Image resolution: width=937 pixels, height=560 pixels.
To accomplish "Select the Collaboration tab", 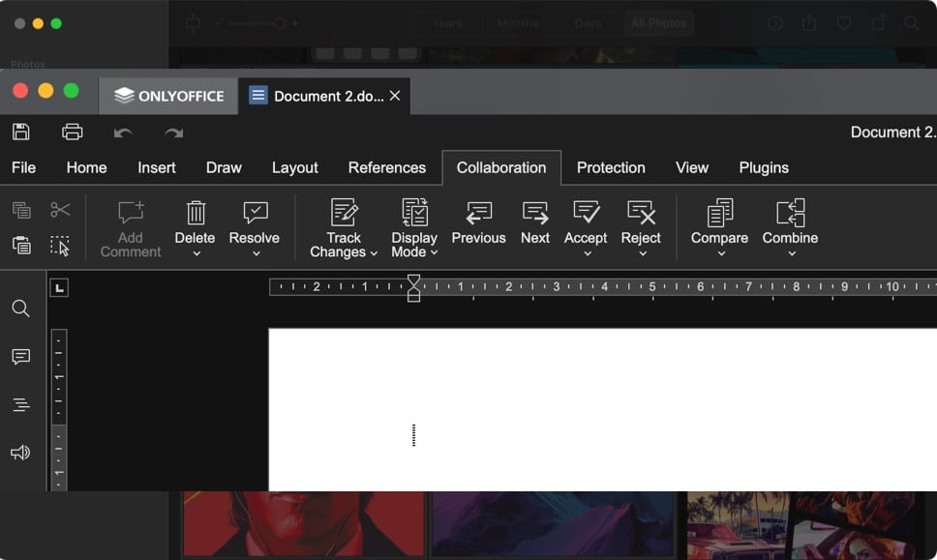I will [x=501, y=167].
